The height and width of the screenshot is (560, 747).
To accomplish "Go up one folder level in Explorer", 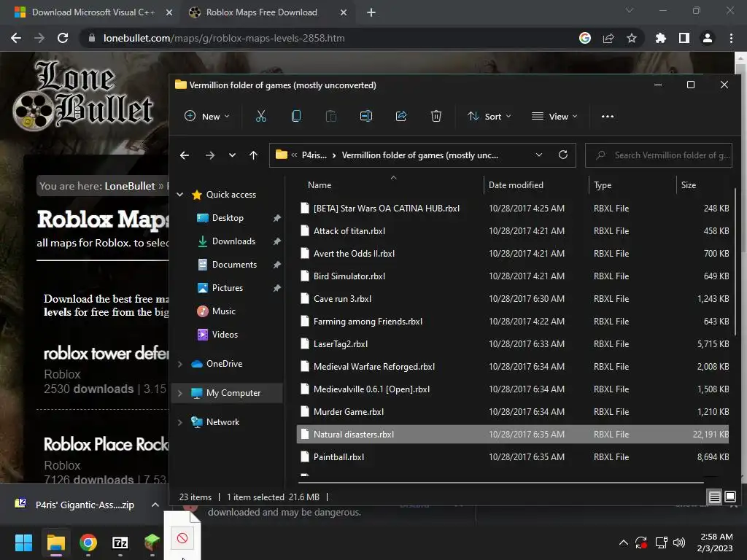I will click(253, 155).
